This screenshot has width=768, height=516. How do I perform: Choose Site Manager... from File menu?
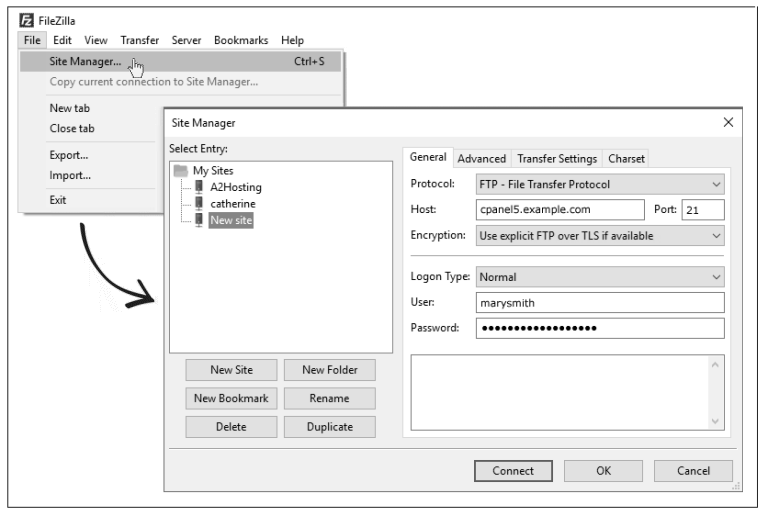click(x=180, y=62)
